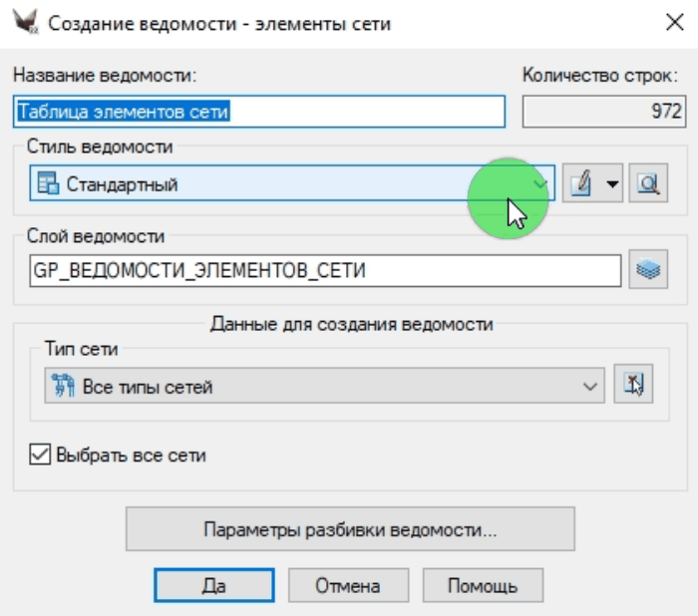
Task: Click the application logo in the title bar
Action: click(23, 24)
